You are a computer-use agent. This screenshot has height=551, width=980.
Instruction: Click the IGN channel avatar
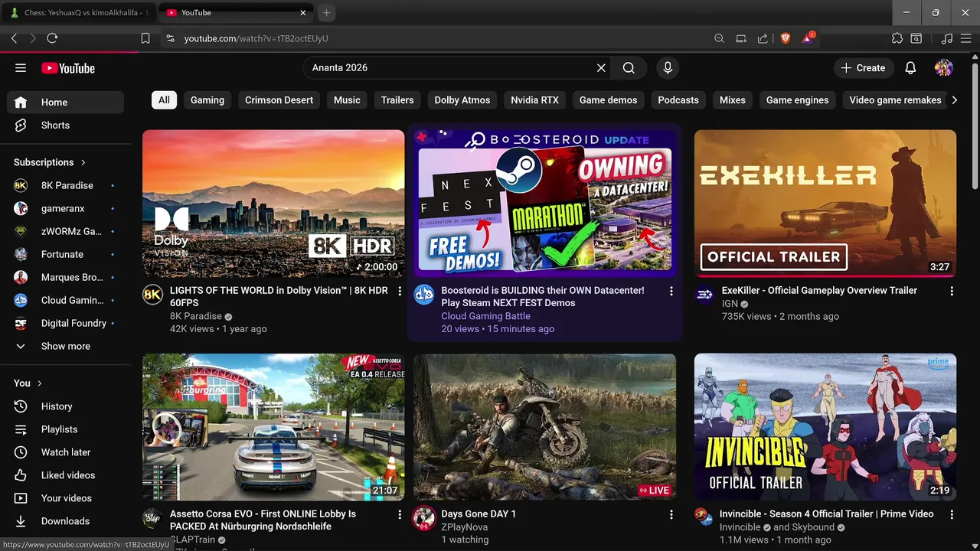tap(704, 295)
